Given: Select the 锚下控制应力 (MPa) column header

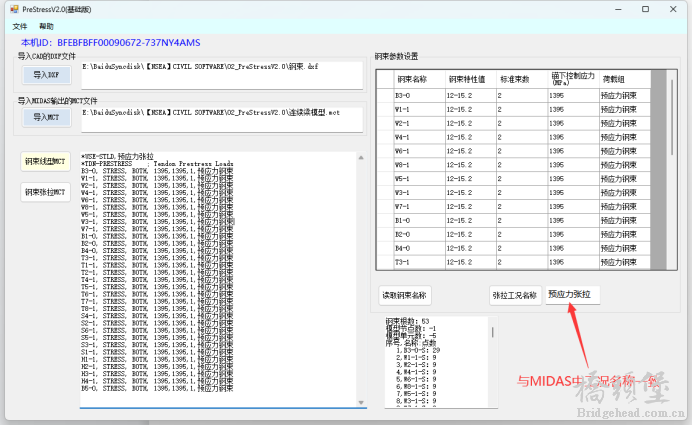Looking at the screenshot, I should 573,79.
